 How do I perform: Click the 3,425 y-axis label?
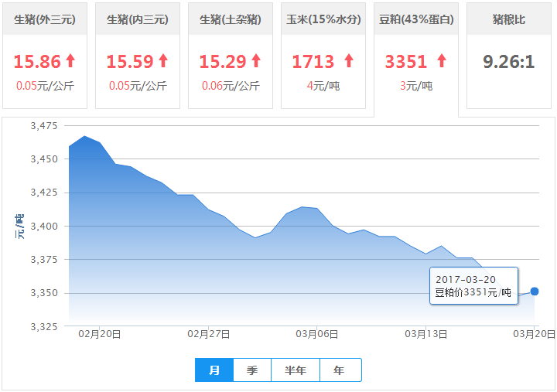(44, 193)
